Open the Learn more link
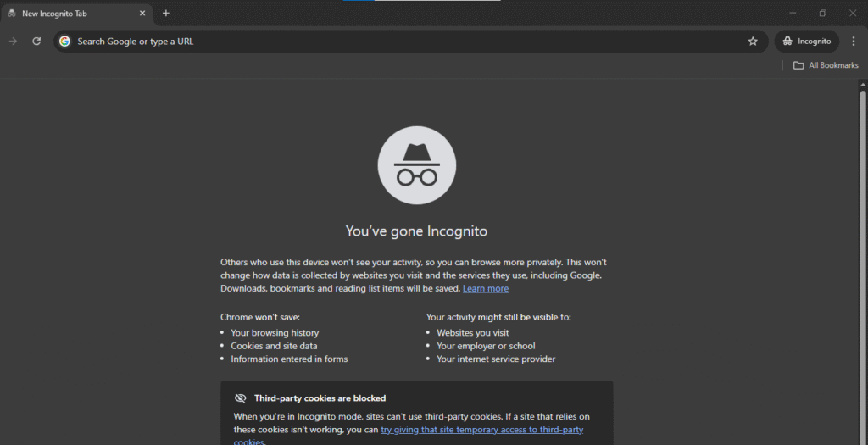Screen dimensions: 868x445 [x=486, y=289]
